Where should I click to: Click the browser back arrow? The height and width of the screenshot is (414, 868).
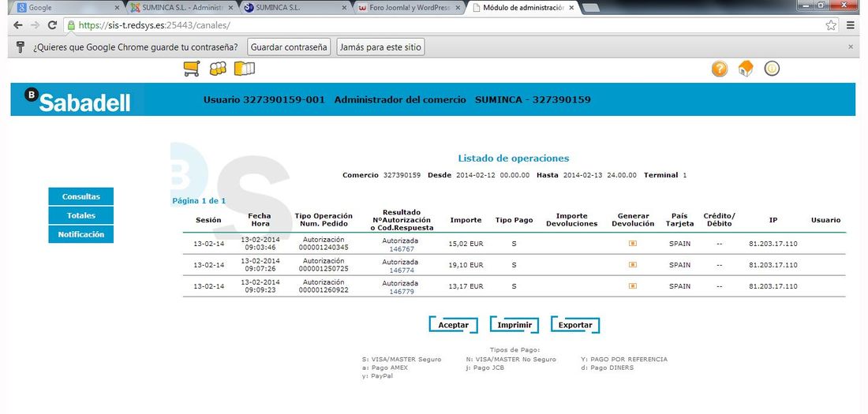(17, 25)
